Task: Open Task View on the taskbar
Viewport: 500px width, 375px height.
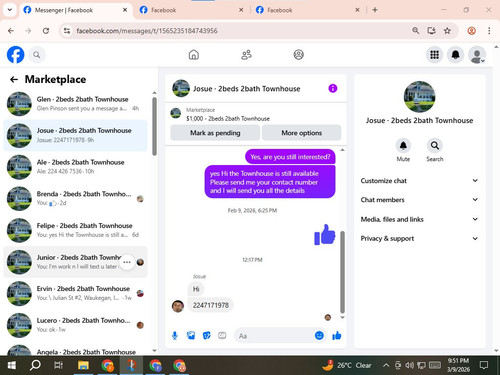Action: click(58, 365)
